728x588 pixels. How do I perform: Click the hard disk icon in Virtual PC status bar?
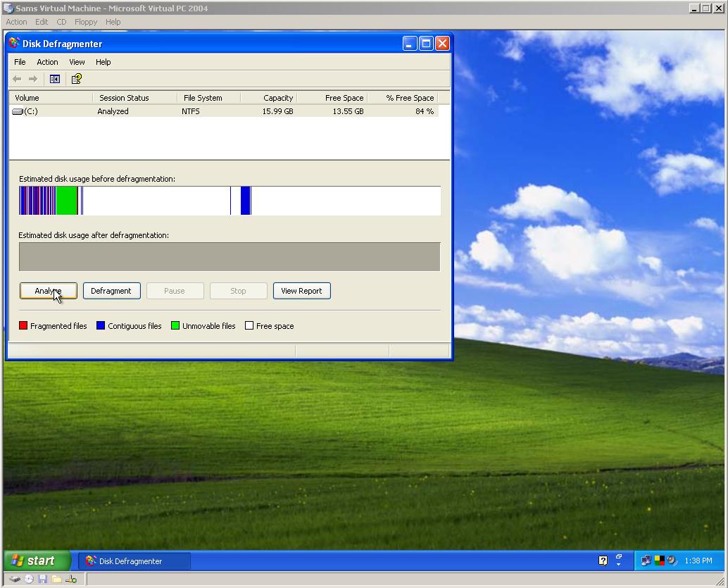(x=15, y=579)
